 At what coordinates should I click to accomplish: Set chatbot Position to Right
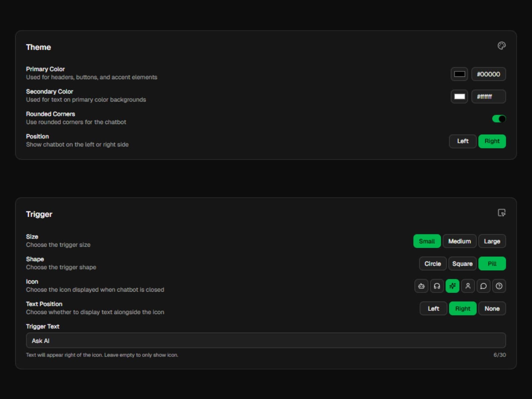[492, 141]
